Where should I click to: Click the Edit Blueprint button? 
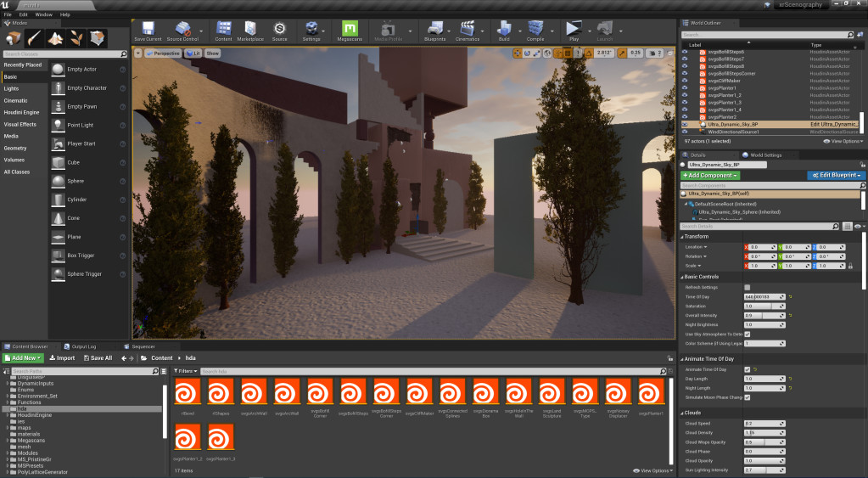tap(836, 175)
